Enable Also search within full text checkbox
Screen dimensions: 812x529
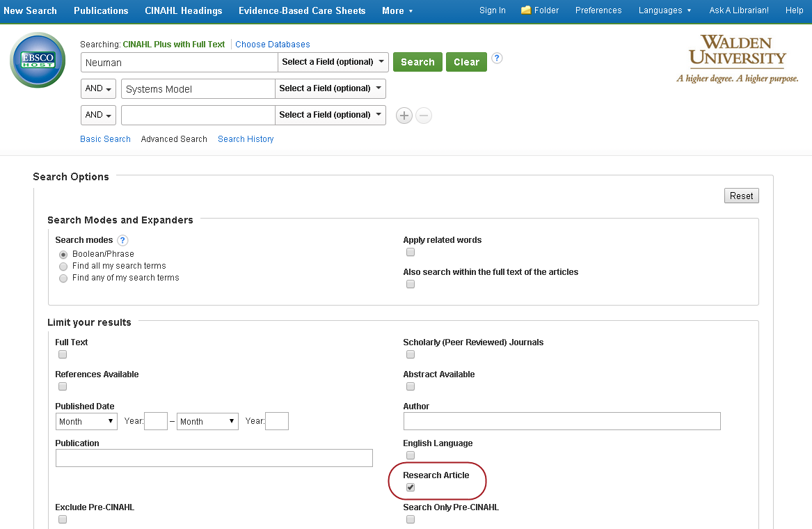coord(411,285)
